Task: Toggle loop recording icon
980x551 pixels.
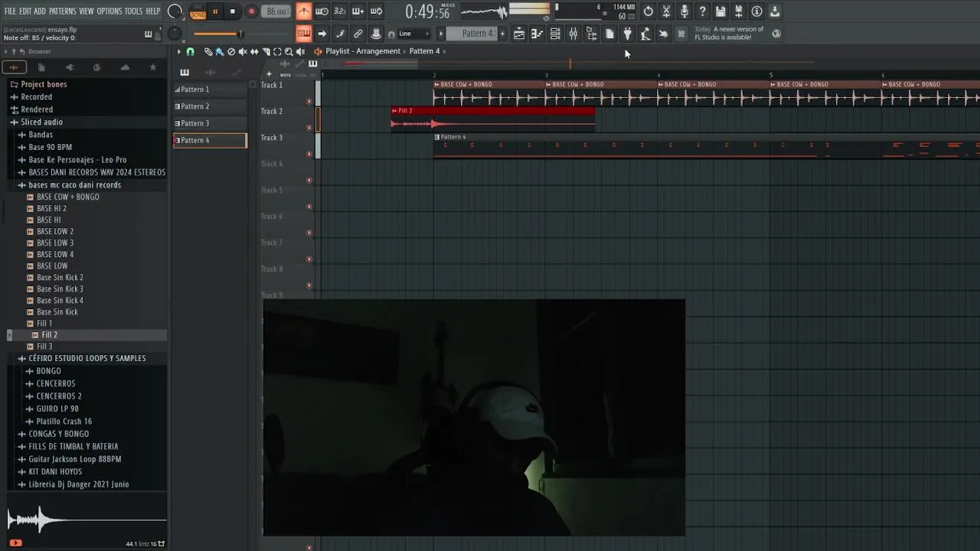Action: [x=376, y=11]
